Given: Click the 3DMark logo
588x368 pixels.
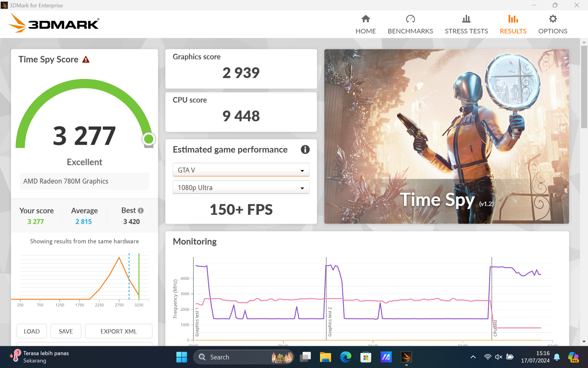Looking at the screenshot, I should [54, 23].
